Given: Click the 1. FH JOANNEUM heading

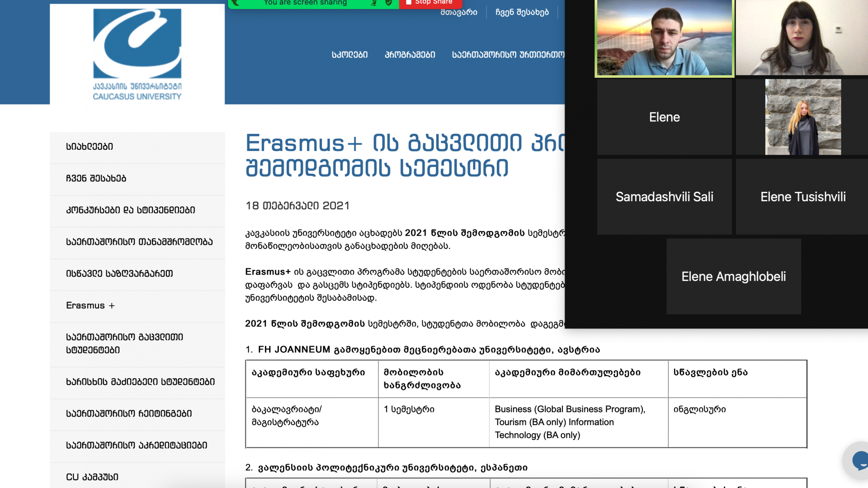Looking at the screenshot, I should tap(422, 350).
